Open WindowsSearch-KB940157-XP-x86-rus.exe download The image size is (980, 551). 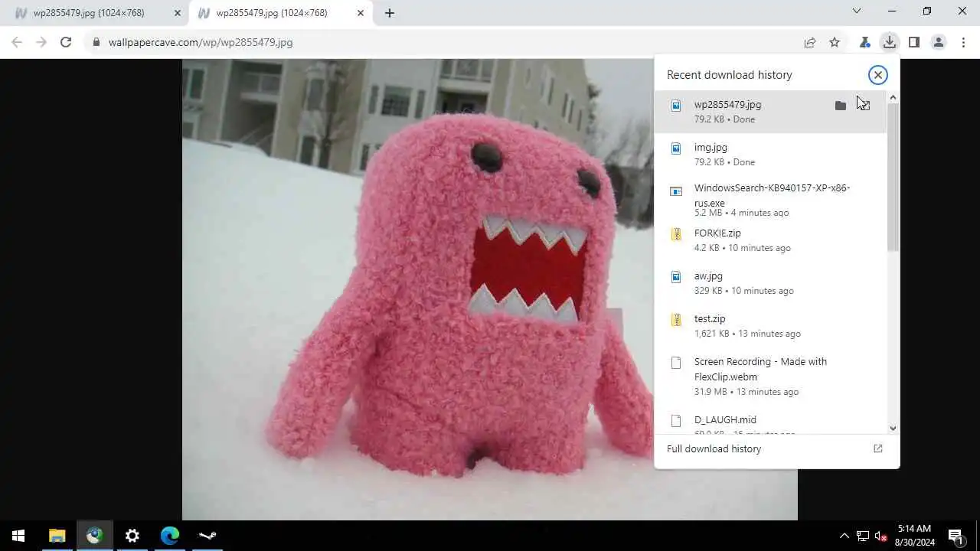pos(770,199)
